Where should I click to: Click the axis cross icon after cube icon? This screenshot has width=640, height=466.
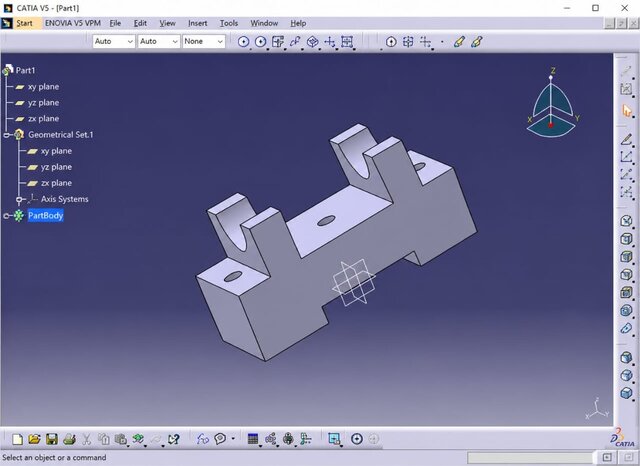tap(329, 42)
